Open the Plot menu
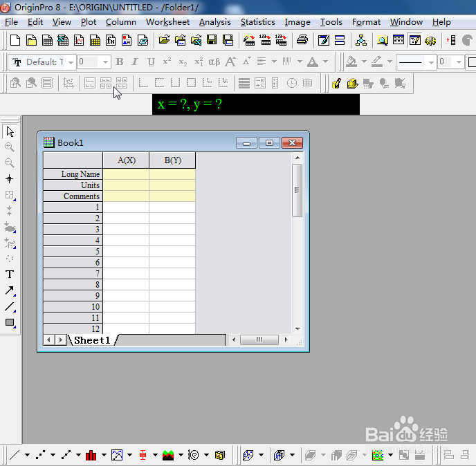Screen dimensions: 476x466 [x=89, y=22]
